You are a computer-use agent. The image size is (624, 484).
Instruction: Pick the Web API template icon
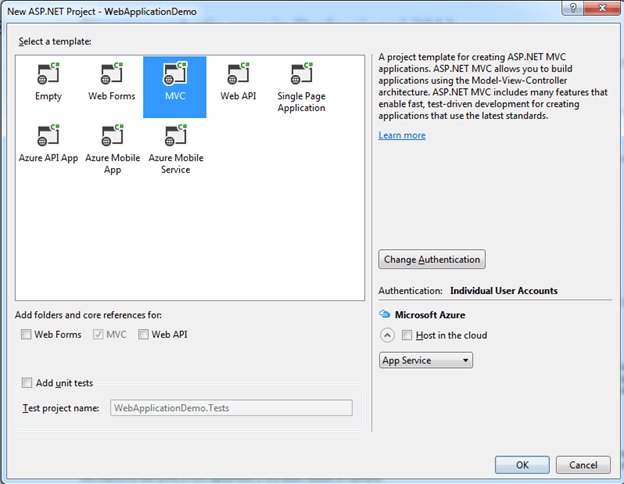pyautogui.click(x=238, y=74)
